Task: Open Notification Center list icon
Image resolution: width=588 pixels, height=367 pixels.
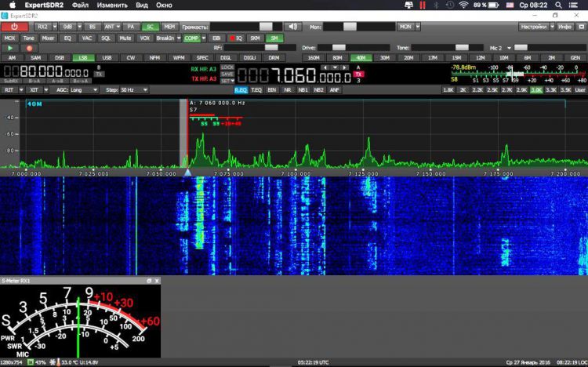Action: pyautogui.click(x=573, y=5)
